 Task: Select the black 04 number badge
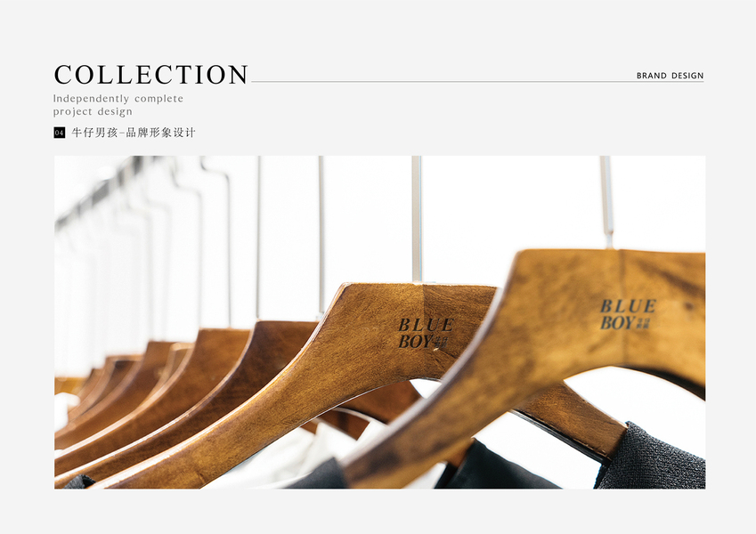[60, 133]
